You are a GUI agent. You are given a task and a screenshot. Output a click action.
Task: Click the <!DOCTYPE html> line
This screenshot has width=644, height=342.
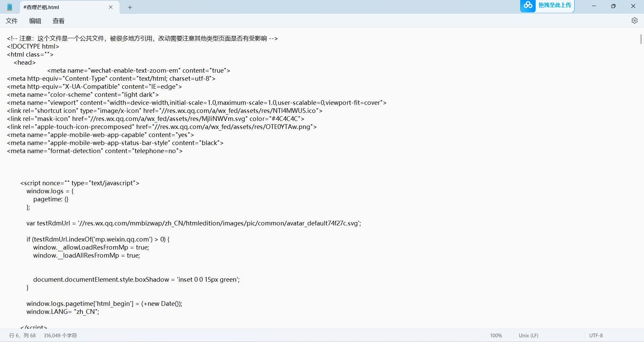tap(33, 46)
